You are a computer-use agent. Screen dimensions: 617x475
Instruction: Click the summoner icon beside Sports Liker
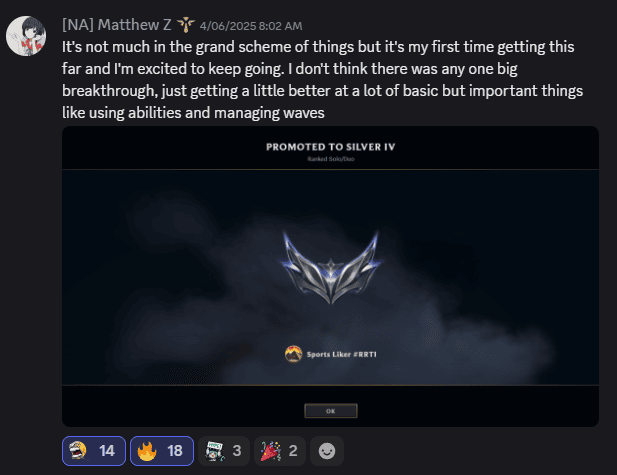click(294, 354)
